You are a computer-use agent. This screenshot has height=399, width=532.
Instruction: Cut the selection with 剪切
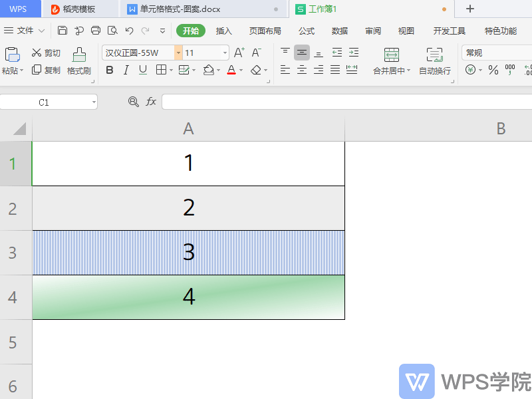(46, 53)
